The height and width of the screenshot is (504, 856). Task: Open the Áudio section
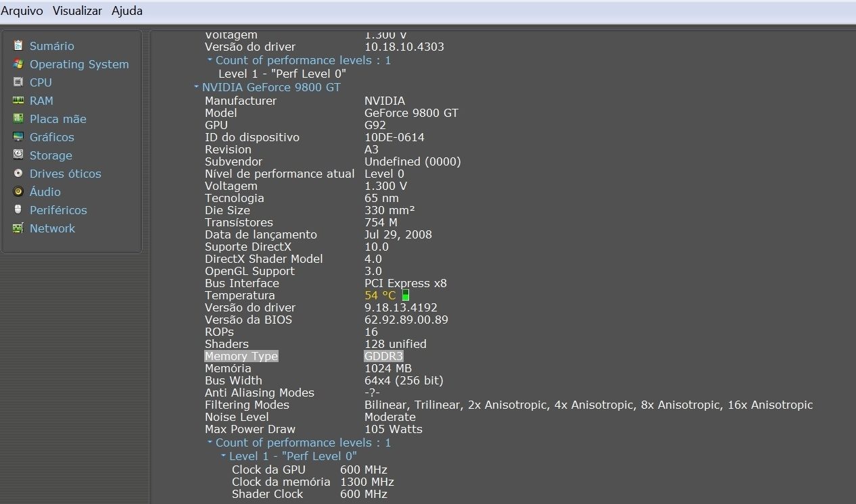[x=45, y=192]
